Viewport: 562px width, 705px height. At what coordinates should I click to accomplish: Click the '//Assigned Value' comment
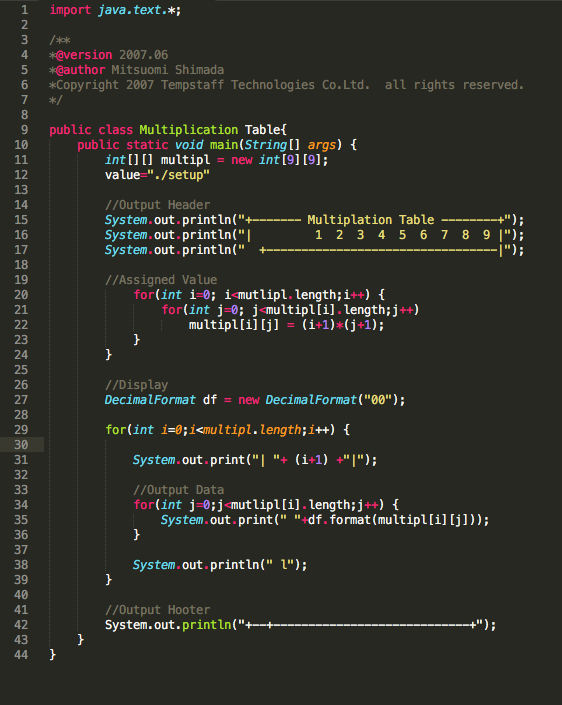(161, 280)
